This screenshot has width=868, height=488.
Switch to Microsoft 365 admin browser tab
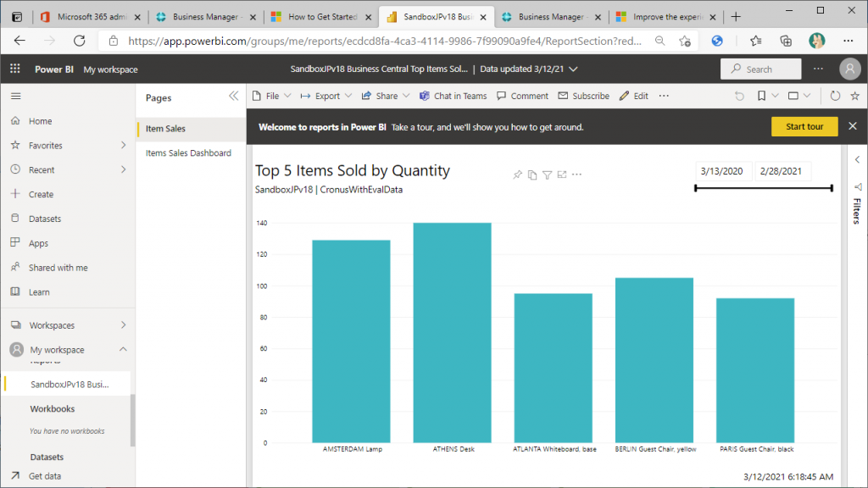[x=92, y=17]
